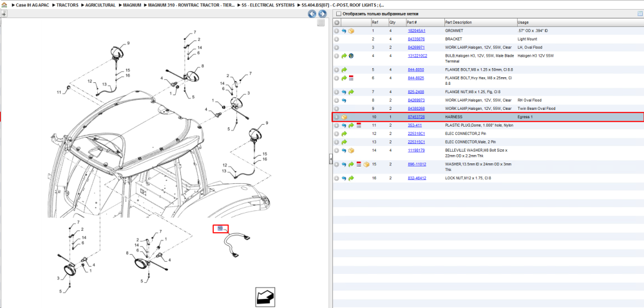Click the small square button on the diagram
The image size is (644, 308).
pyautogui.click(x=321, y=23)
